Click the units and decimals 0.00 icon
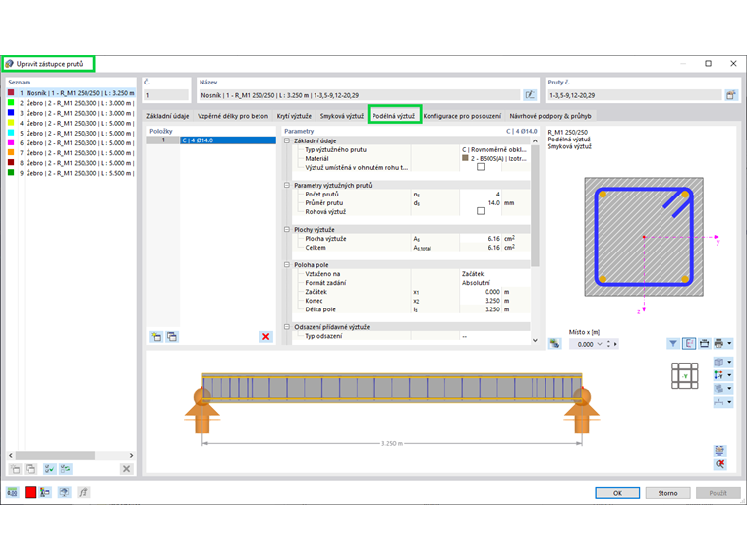Image resolution: width=747 pixels, height=560 pixels. tap(12, 492)
